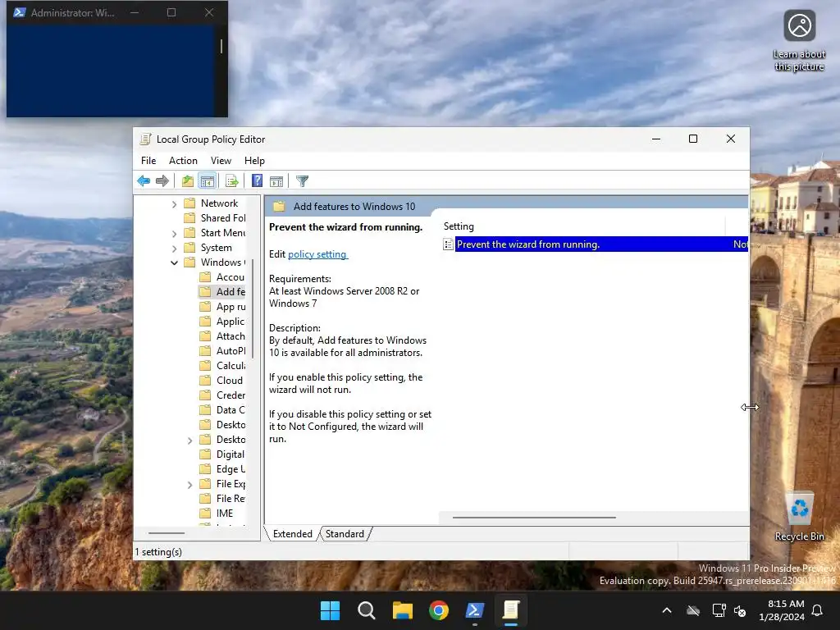
Task: Select the File Re folder in tree
Action: click(231, 499)
